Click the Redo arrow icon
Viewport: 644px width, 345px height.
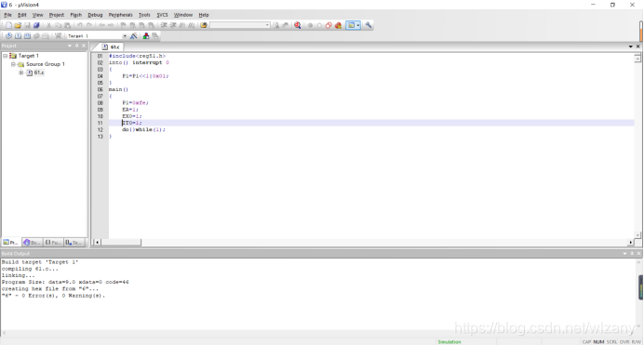click(89, 25)
